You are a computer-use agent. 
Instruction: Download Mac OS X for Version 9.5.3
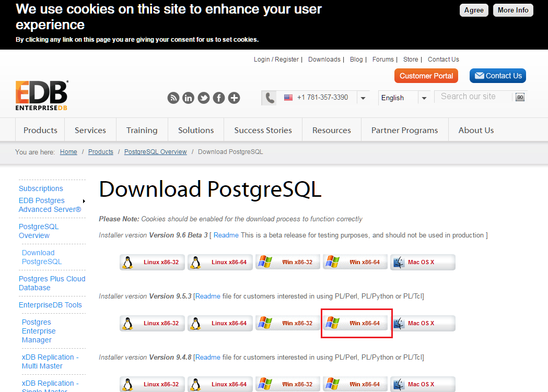[x=423, y=323]
